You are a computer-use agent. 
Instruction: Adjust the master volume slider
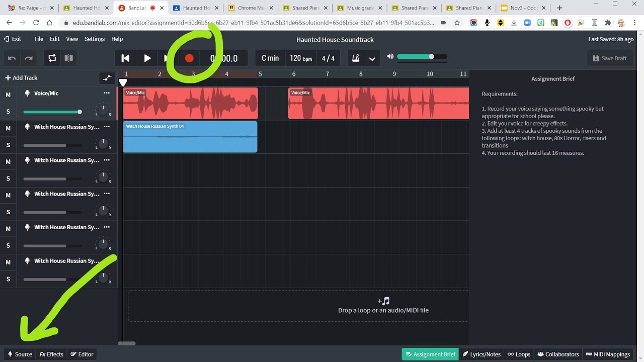coord(422,56)
